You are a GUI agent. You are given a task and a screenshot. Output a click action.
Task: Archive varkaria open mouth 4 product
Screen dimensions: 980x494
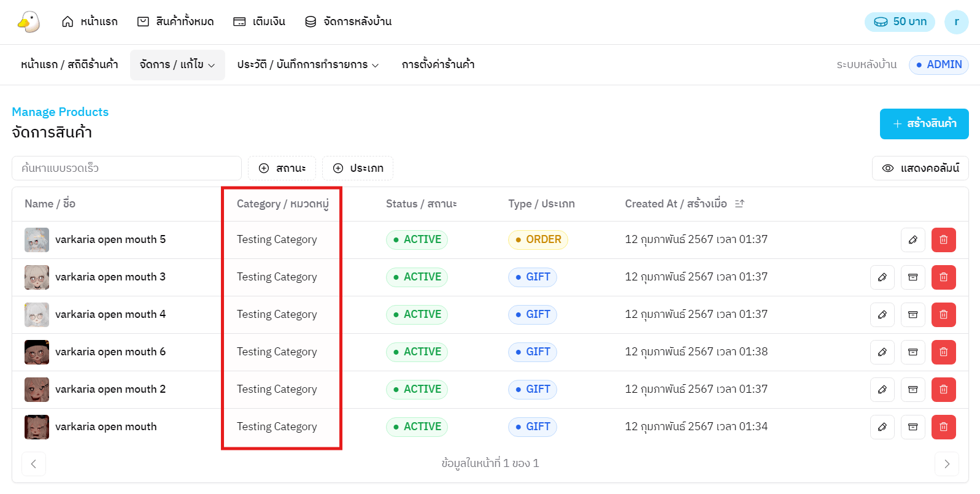[x=912, y=315]
